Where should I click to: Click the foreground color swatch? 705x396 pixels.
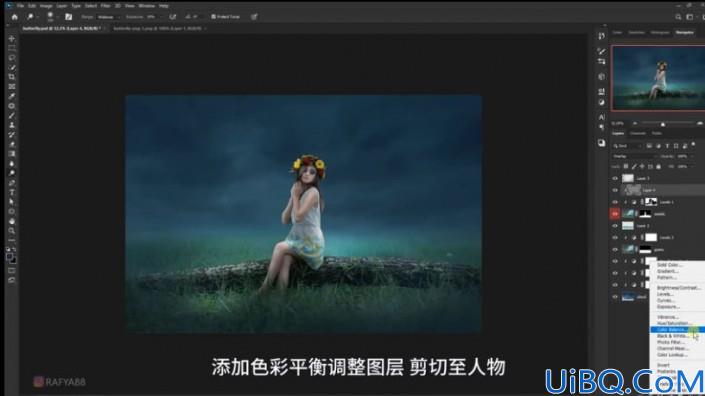[x=9, y=257]
